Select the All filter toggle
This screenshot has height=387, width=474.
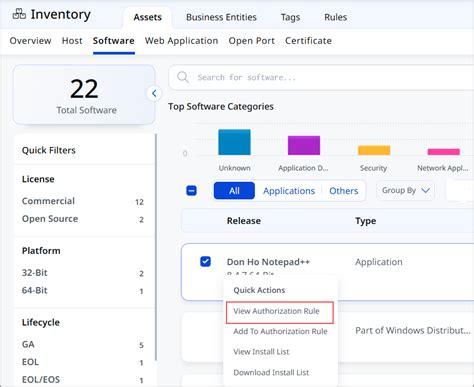click(234, 191)
